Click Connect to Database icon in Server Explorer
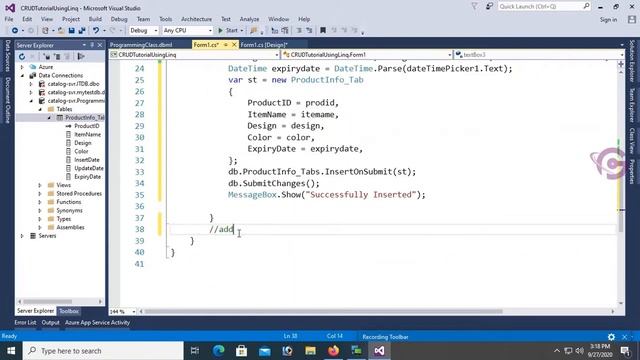Viewport: 640px width, 360px height. click(x=47, y=57)
